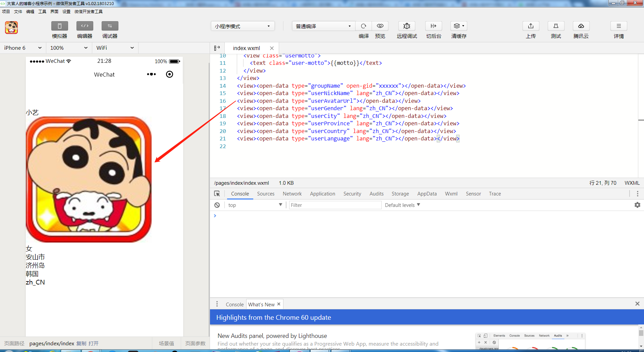Switch to the Application tab
644x352 pixels.
(322, 194)
